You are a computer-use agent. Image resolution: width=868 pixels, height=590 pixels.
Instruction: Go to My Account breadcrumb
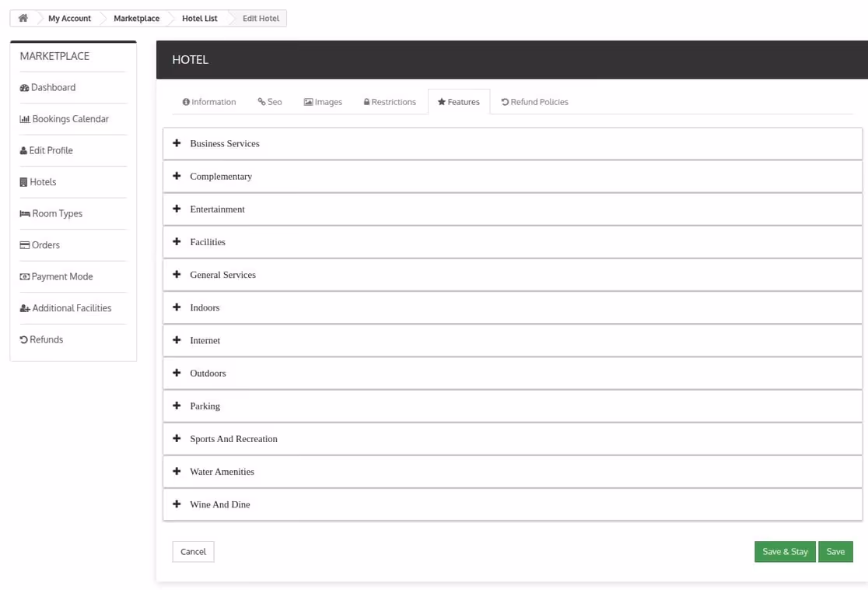pos(69,18)
